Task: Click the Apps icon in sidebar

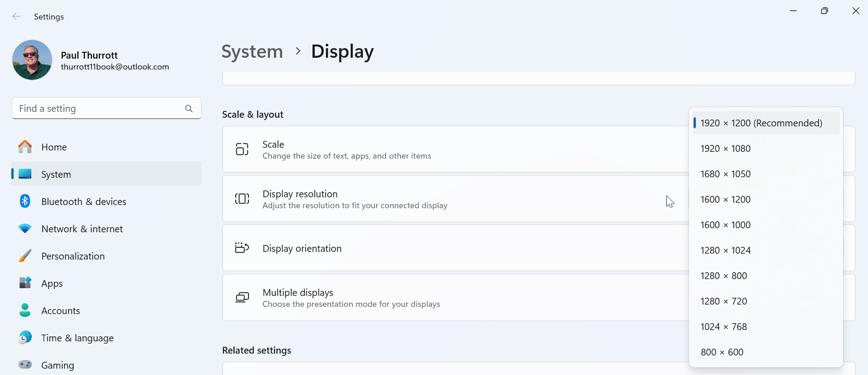Action: pyautogui.click(x=25, y=283)
